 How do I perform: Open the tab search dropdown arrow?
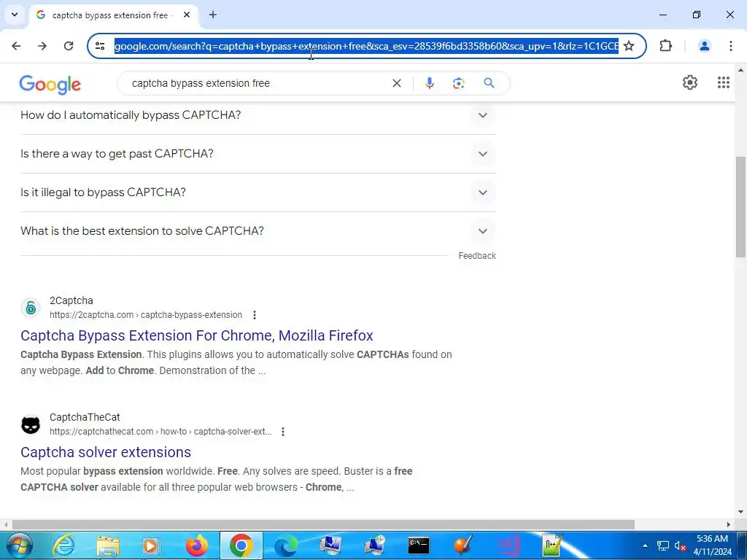tap(15, 15)
